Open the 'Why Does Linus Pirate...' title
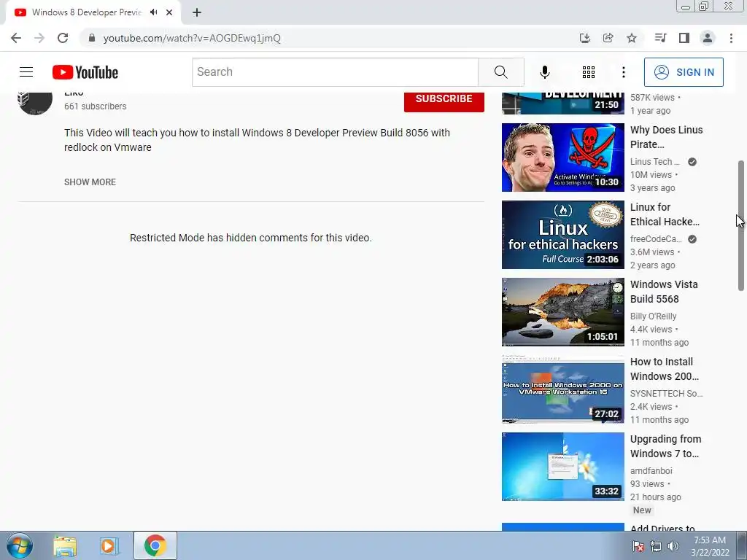Screen dimensions: 747x560 [666, 136]
